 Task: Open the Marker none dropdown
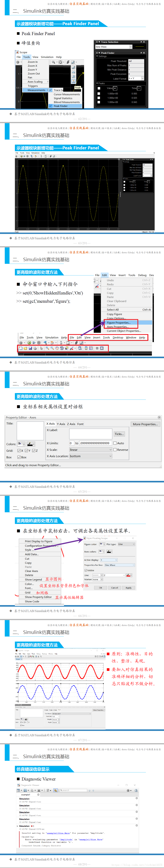[98, 579]
